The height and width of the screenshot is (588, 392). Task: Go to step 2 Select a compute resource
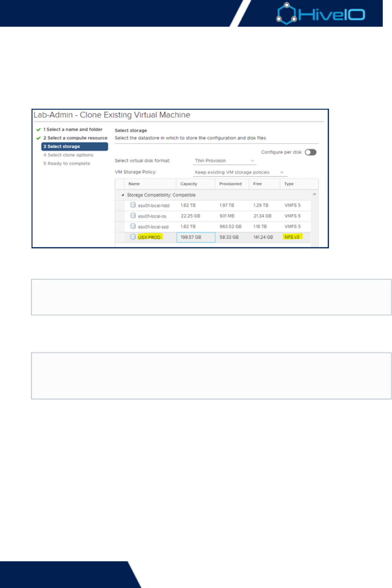pos(75,138)
